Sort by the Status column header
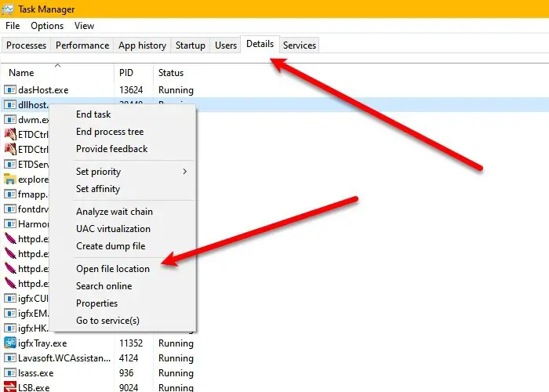This screenshot has width=549, height=392. (x=171, y=73)
